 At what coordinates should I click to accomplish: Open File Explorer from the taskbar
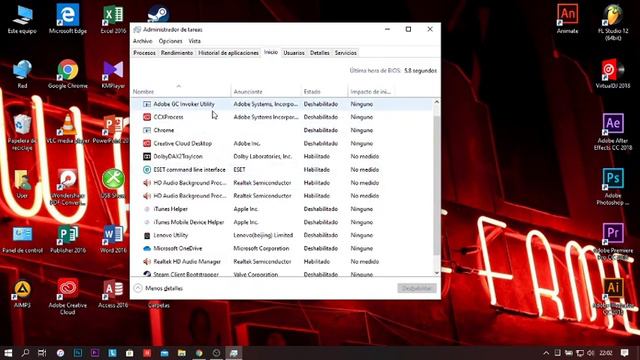(x=182, y=353)
